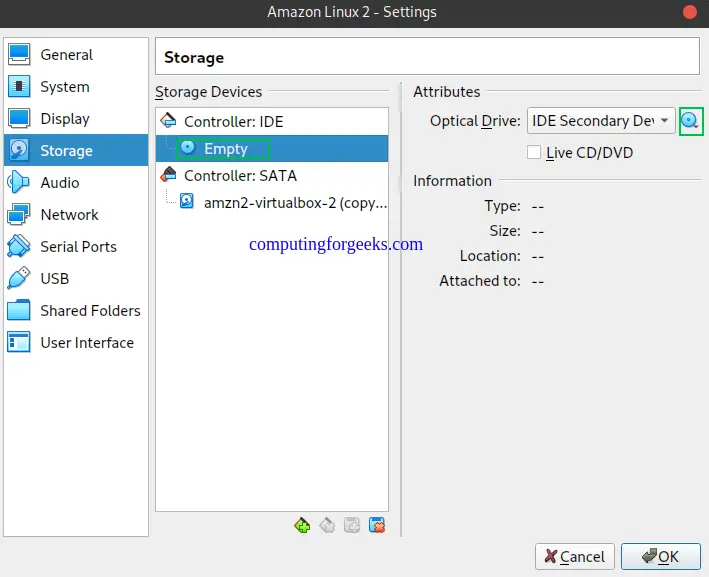Click the choose optical disk file icon
The image size is (709, 577).
tap(690, 121)
